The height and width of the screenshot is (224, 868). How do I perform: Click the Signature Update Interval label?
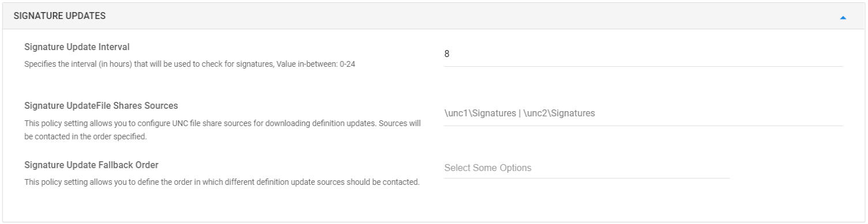click(77, 47)
